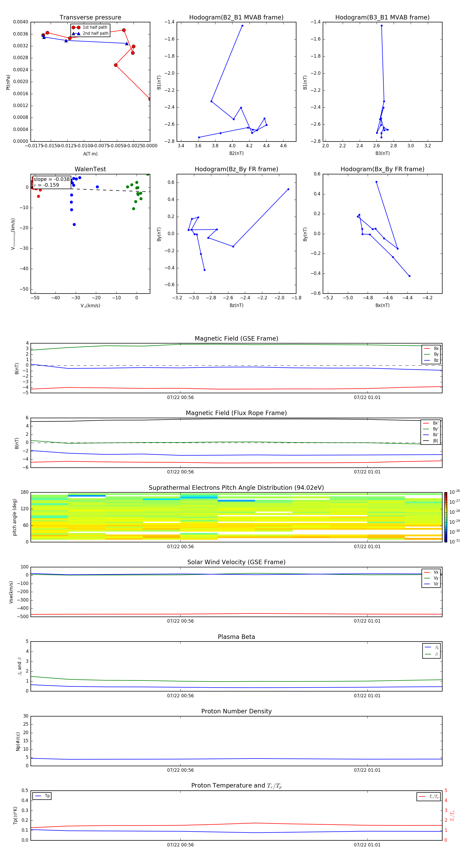
Task: Click the "Proton Temperature and Te/Tp" title
Action: (236, 785)
